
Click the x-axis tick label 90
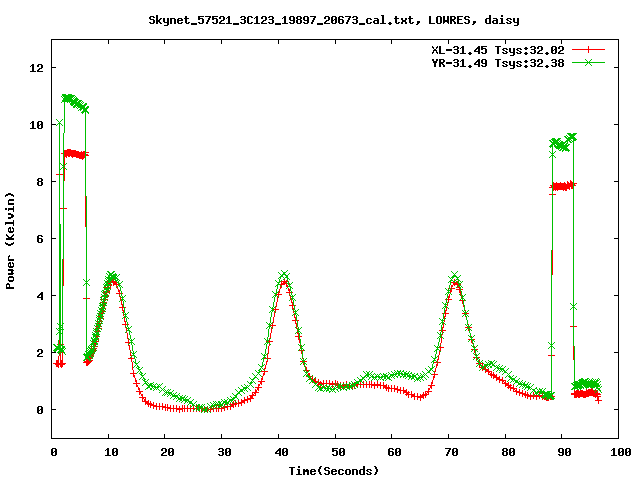coord(564,452)
